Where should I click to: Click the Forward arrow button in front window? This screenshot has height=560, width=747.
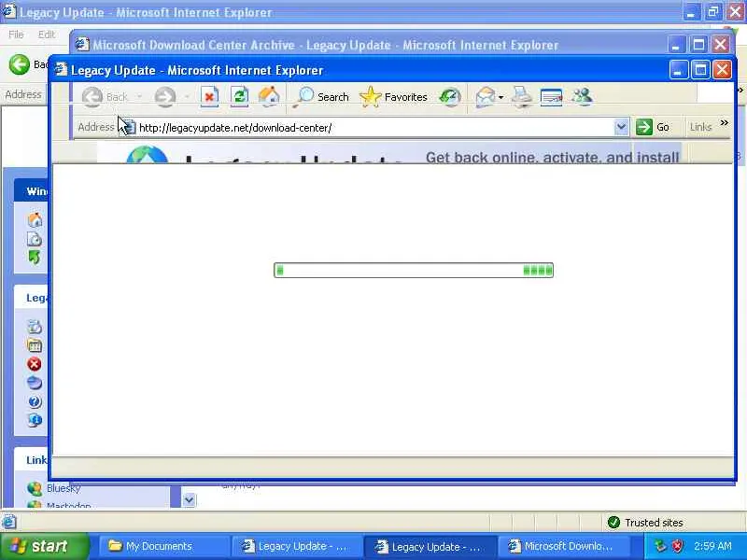click(165, 97)
